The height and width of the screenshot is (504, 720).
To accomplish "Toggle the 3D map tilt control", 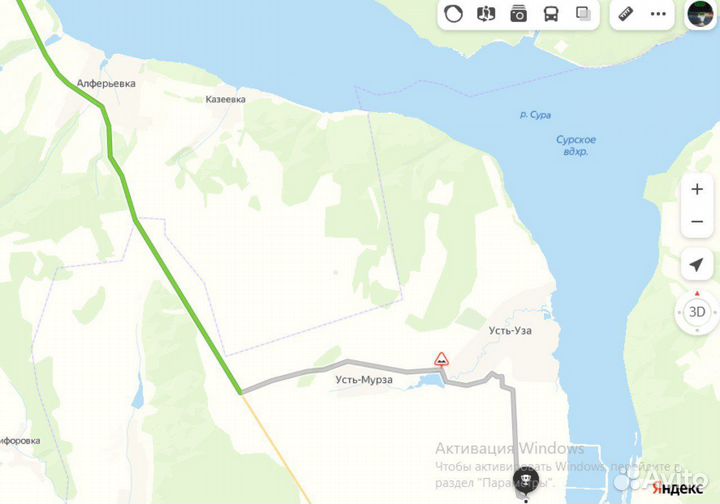I will (x=697, y=312).
